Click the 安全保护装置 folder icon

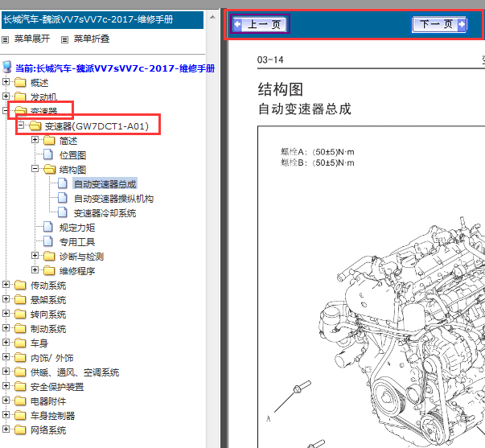20,386
